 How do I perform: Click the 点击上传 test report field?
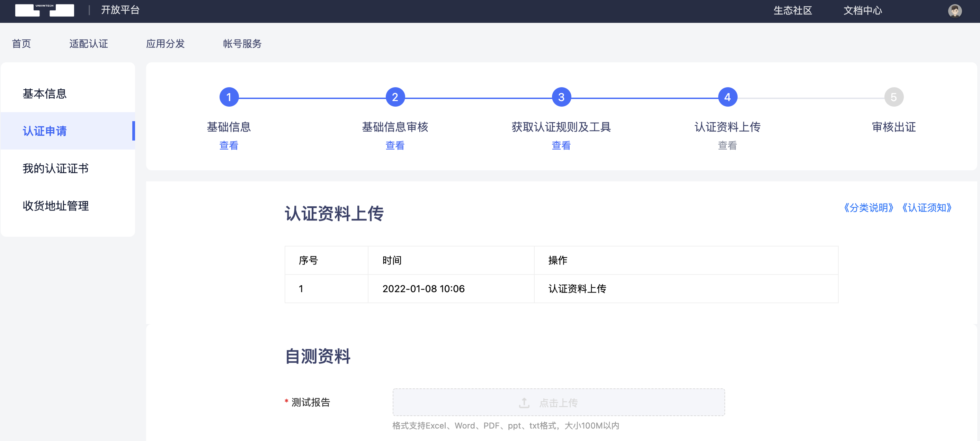558,403
